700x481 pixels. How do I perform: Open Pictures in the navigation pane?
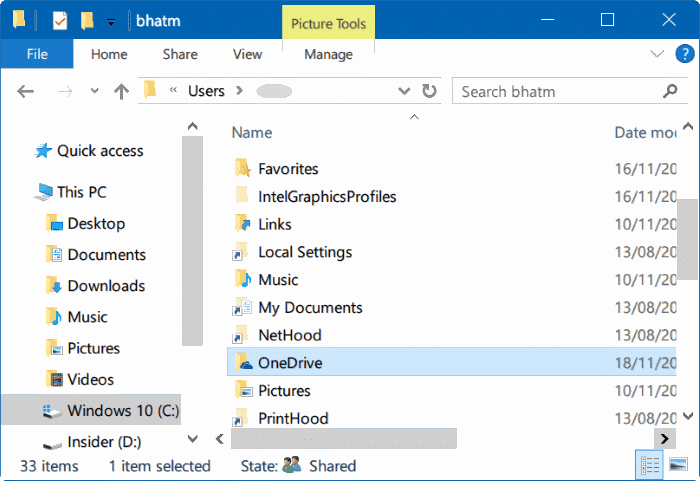point(93,348)
